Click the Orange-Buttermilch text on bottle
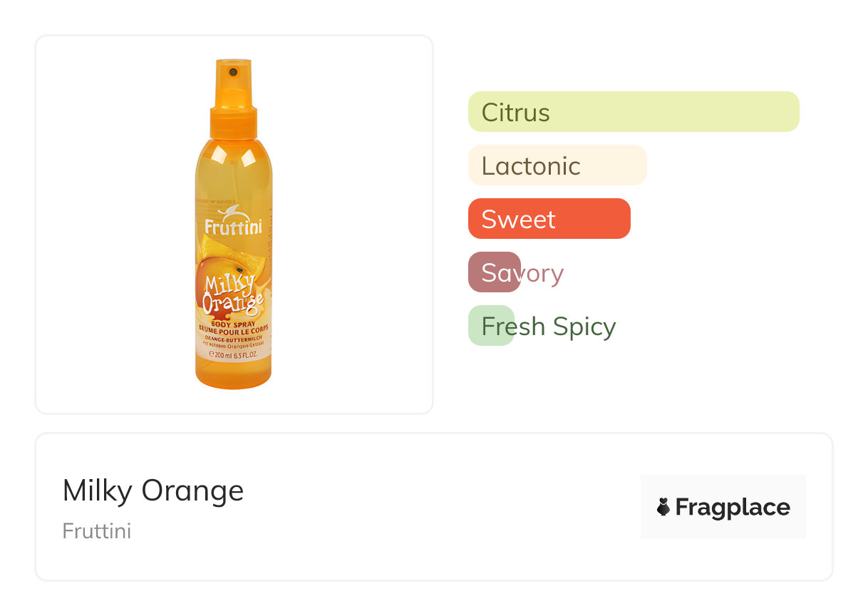This screenshot has height=616, width=868. 234,338
